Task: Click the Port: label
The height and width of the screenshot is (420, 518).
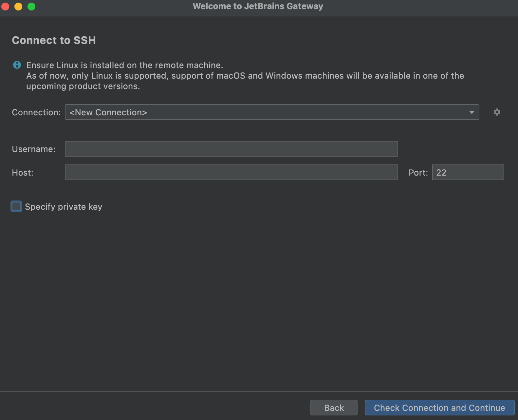Action: [x=418, y=173]
